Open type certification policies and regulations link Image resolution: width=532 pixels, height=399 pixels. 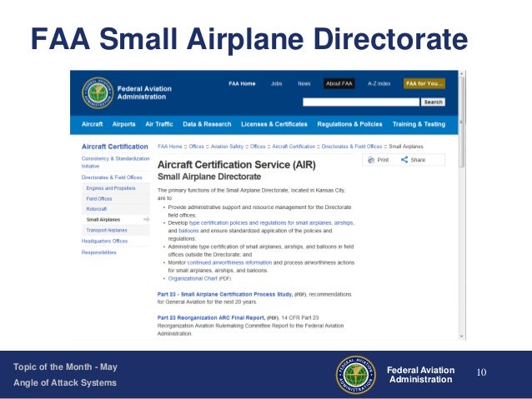[272, 222]
